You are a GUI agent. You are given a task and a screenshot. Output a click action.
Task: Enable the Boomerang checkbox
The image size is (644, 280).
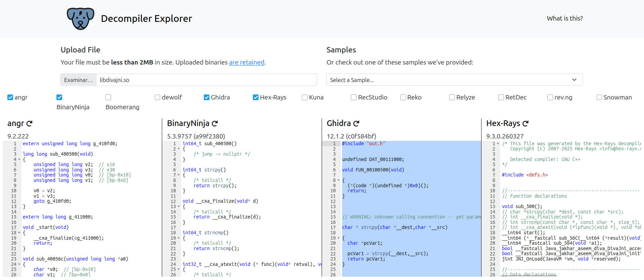108,97
